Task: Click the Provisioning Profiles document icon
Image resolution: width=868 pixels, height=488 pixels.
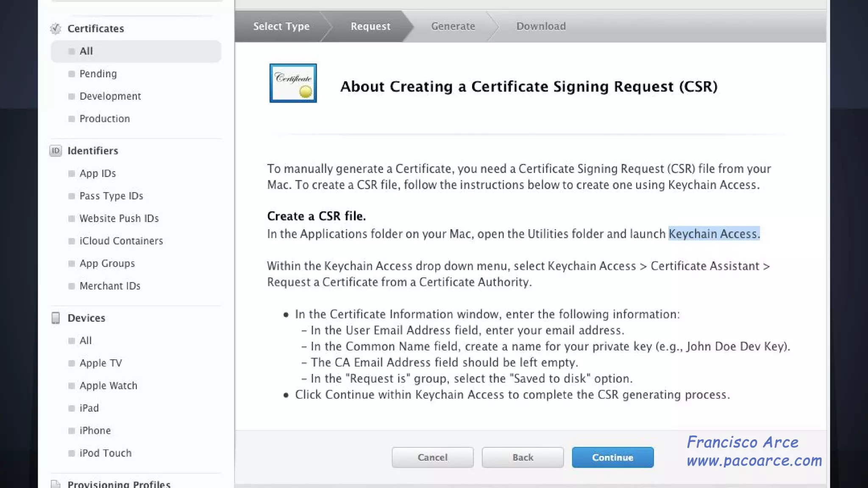Action: pos(56,484)
